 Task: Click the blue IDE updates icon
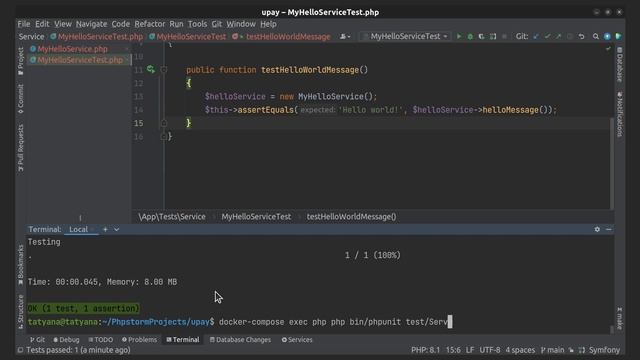607,36
